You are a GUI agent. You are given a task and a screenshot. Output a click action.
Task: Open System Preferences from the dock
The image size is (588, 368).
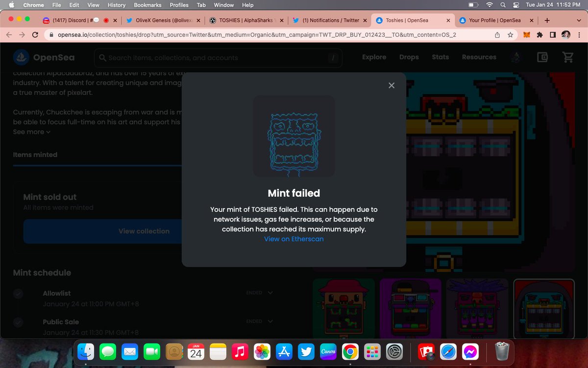[394, 352]
